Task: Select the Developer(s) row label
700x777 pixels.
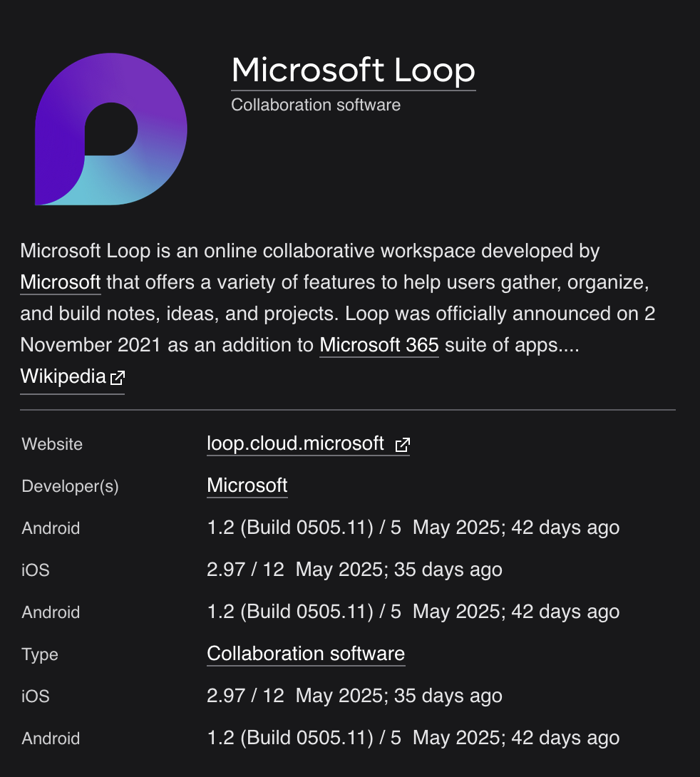Action: [x=69, y=486]
